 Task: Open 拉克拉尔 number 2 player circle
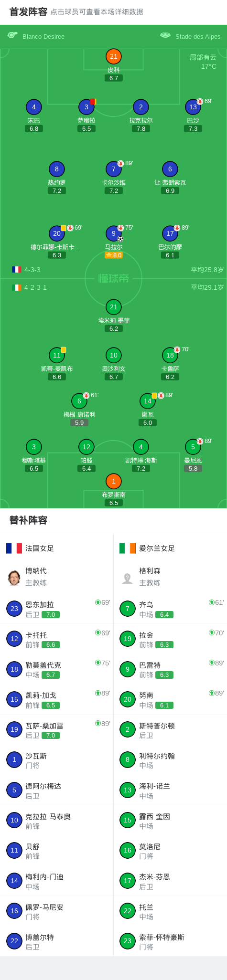pyautogui.click(x=141, y=107)
